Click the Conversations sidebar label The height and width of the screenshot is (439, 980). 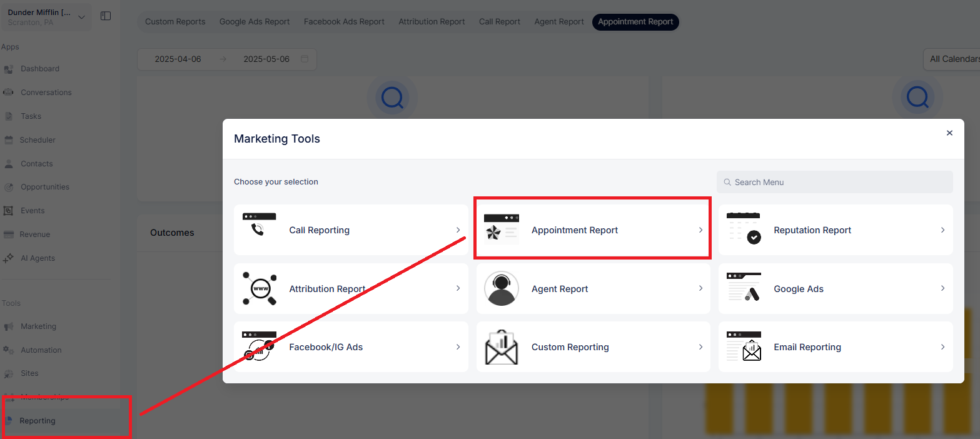pos(46,93)
